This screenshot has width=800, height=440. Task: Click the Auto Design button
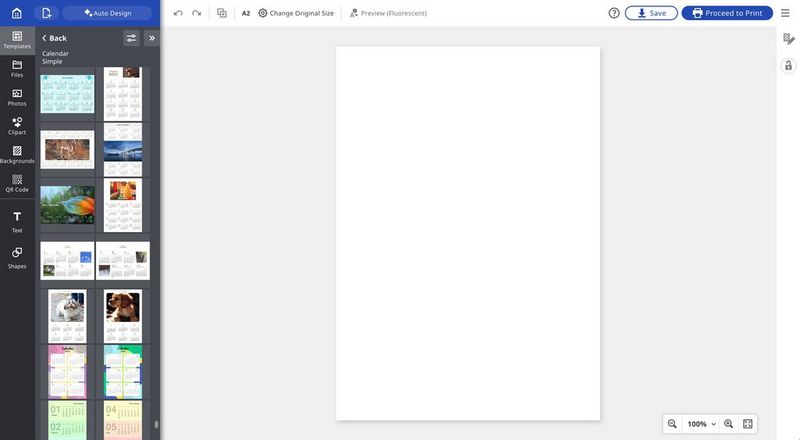pos(107,13)
